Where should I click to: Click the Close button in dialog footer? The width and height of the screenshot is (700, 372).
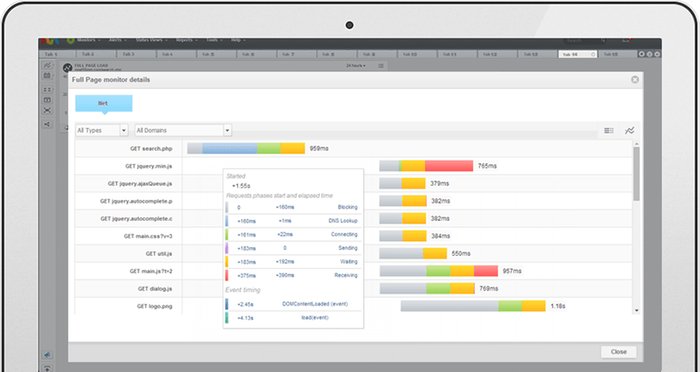coord(618,352)
